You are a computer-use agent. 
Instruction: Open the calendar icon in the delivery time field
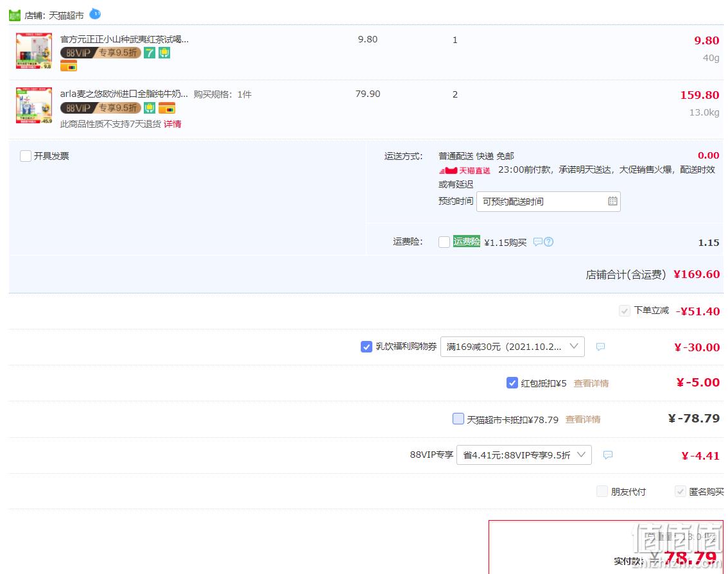612,201
